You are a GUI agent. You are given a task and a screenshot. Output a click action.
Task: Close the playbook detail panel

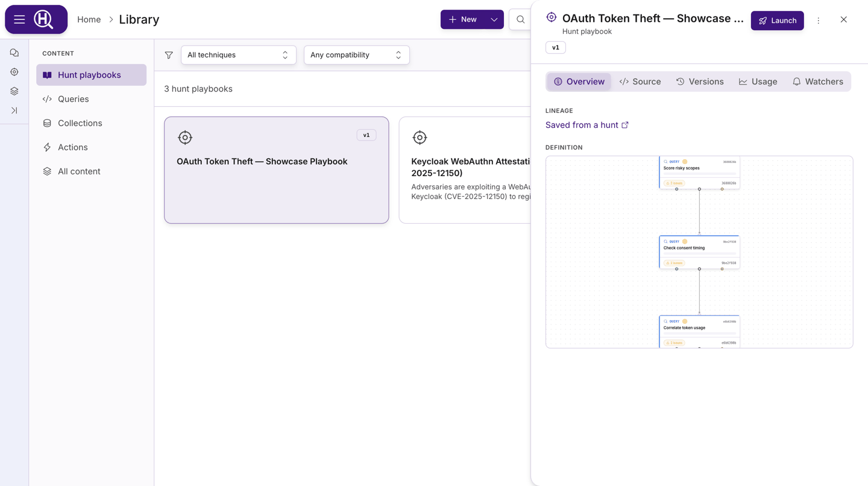pos(844,20)
